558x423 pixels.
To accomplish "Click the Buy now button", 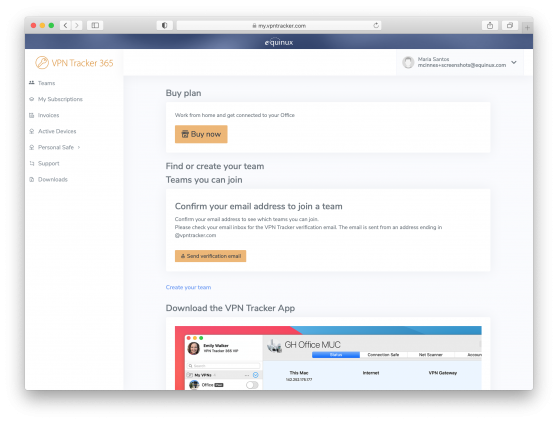I will (x=201, y=134).
